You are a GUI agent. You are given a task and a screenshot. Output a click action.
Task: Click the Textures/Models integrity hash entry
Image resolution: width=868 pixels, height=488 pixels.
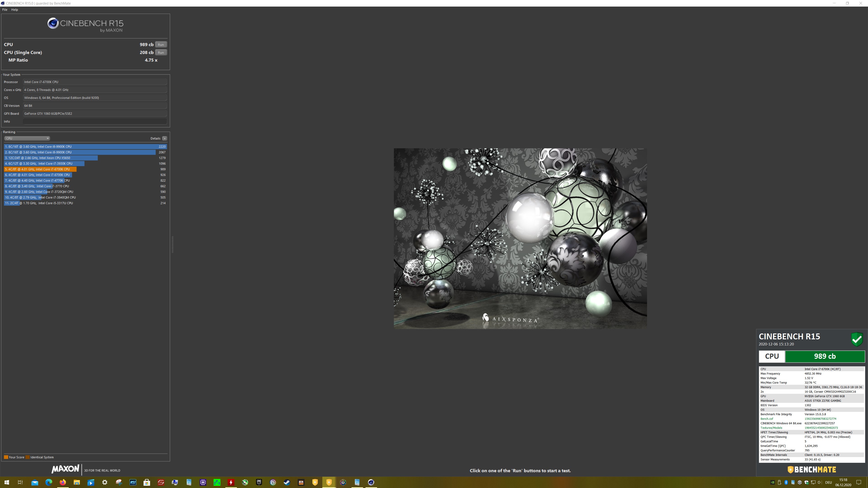(x=812, y=428)
